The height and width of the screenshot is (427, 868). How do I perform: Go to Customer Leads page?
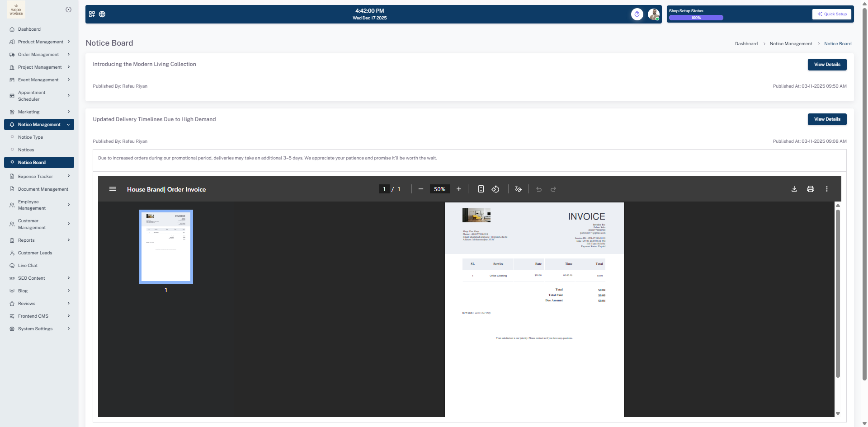point(35,253)
